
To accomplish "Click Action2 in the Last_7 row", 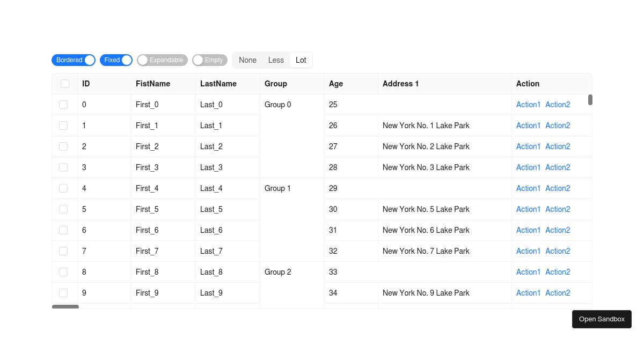I will [x=558, y=251].
